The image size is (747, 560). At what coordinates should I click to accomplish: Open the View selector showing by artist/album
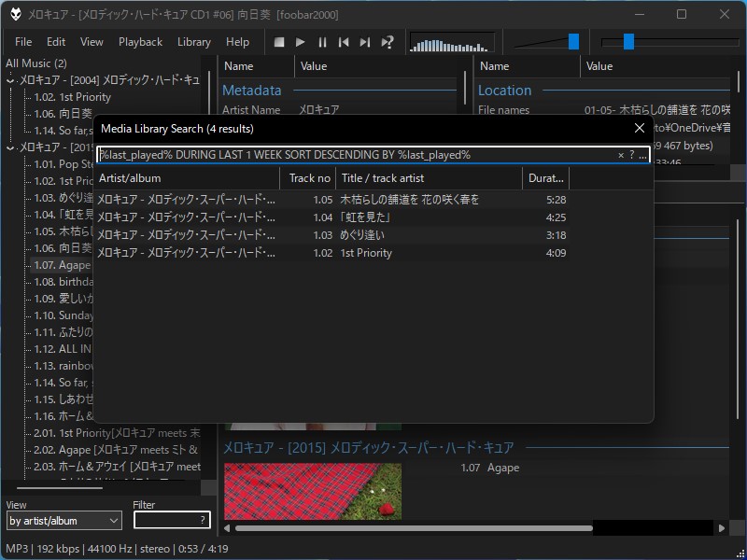click(63, 520)
